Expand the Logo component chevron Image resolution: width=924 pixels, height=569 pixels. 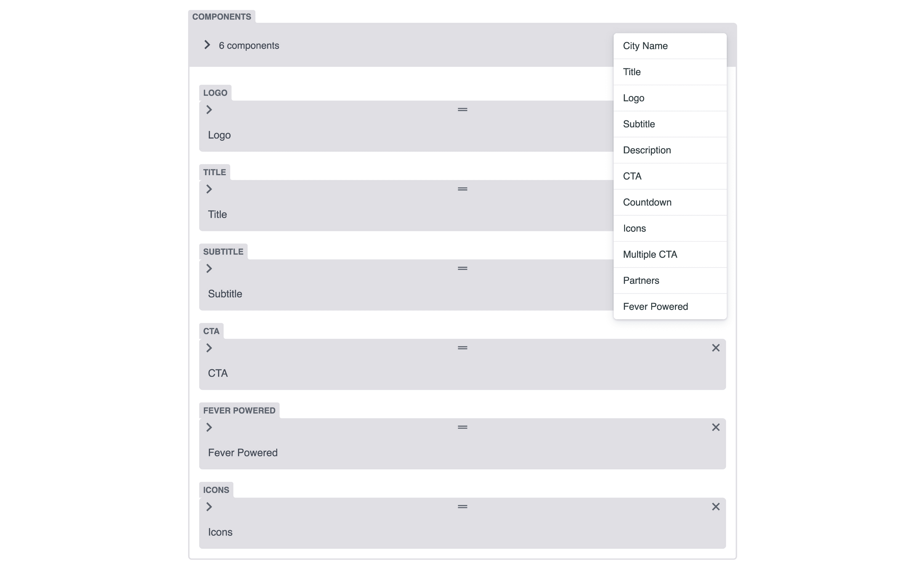209,110
